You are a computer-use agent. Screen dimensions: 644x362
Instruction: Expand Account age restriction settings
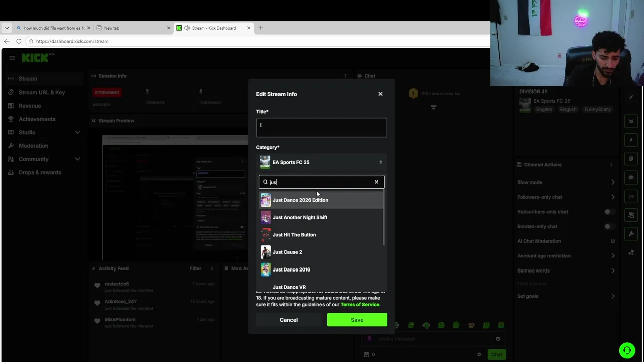(612, 256)
